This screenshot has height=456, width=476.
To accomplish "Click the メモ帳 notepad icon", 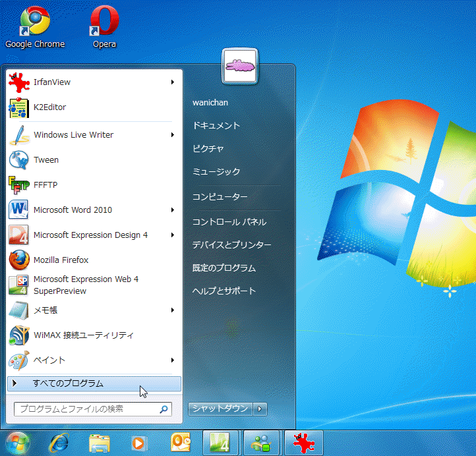I will pyautogui.click(x=19, y=310).
